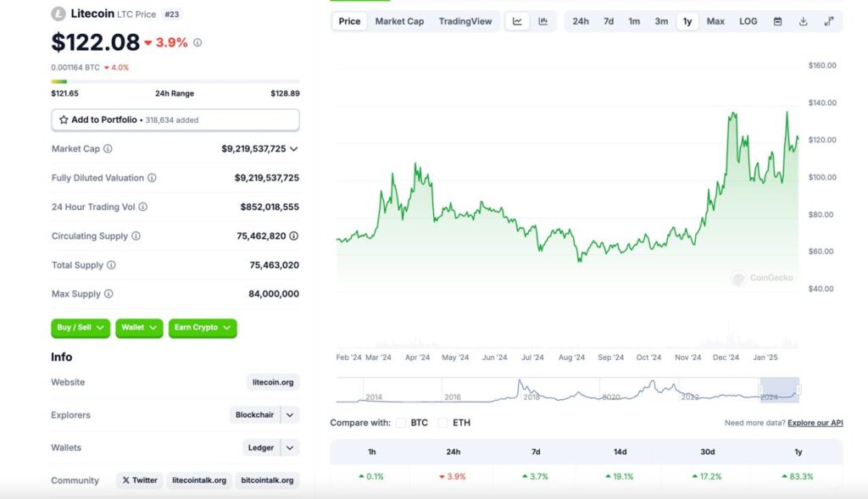This screenshot has width=868, height=499.
Task: Open the Earn Crypto dropdown
Action: (203, 328)
